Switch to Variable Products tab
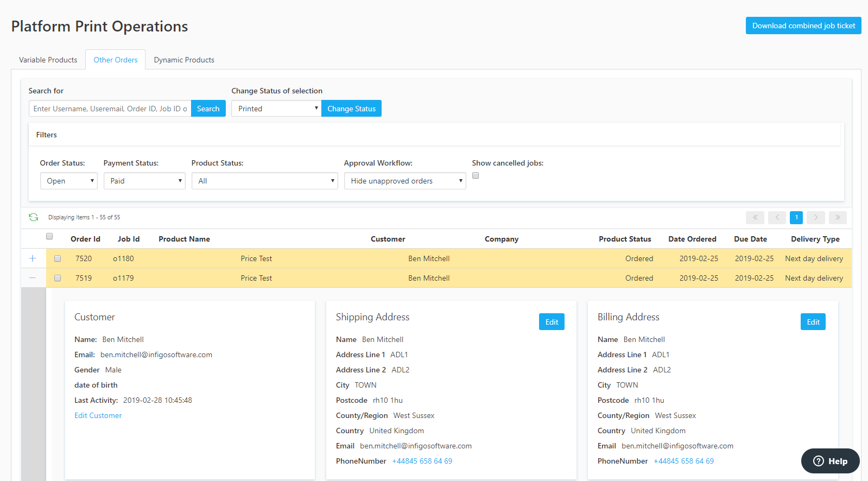This screenshot has width=868, height=481. click(48, 60)
